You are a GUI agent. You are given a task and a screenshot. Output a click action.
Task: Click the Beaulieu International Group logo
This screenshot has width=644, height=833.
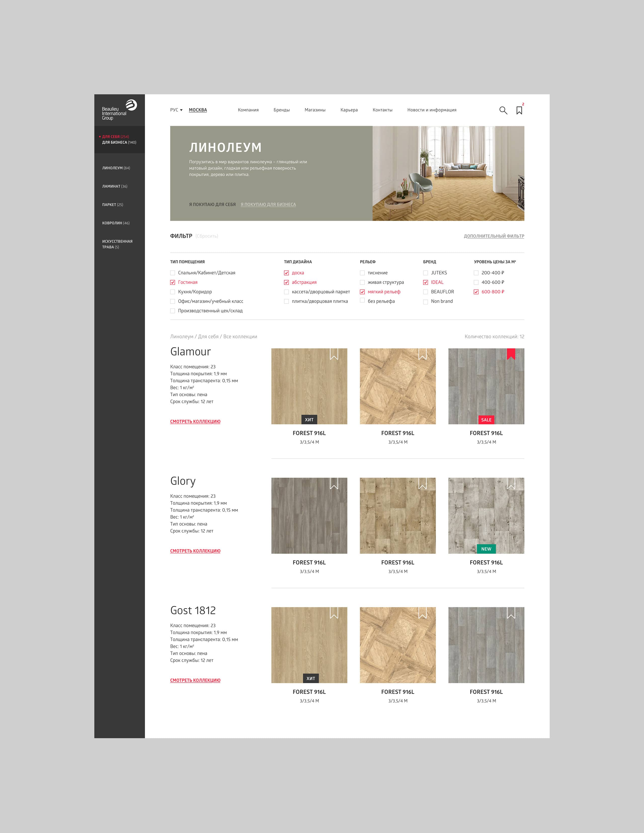(119, 110)
